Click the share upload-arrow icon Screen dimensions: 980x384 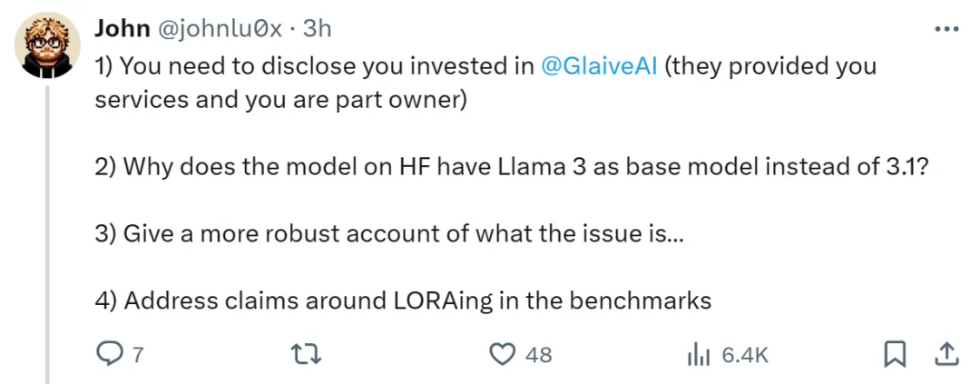point(945,353)
